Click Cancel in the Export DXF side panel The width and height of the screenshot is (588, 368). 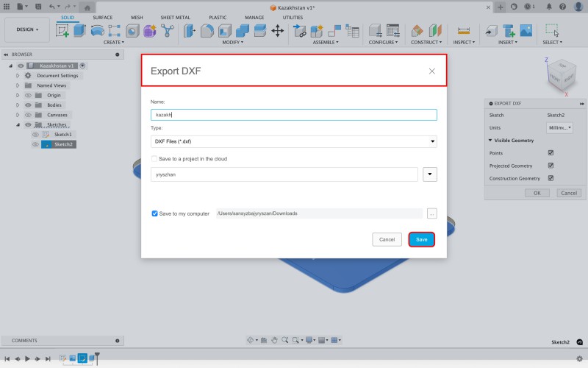(569, 193)
